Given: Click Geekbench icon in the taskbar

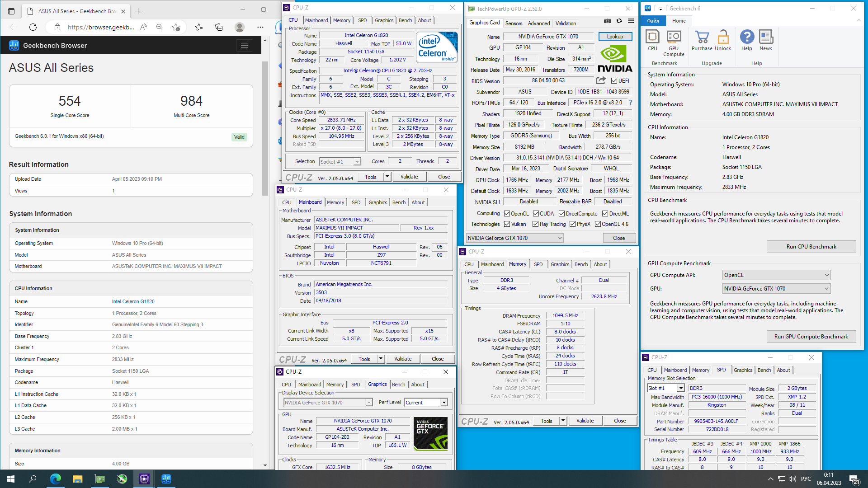Looking at the screenshot, I should pyautogui.click(x=166, y=479).
